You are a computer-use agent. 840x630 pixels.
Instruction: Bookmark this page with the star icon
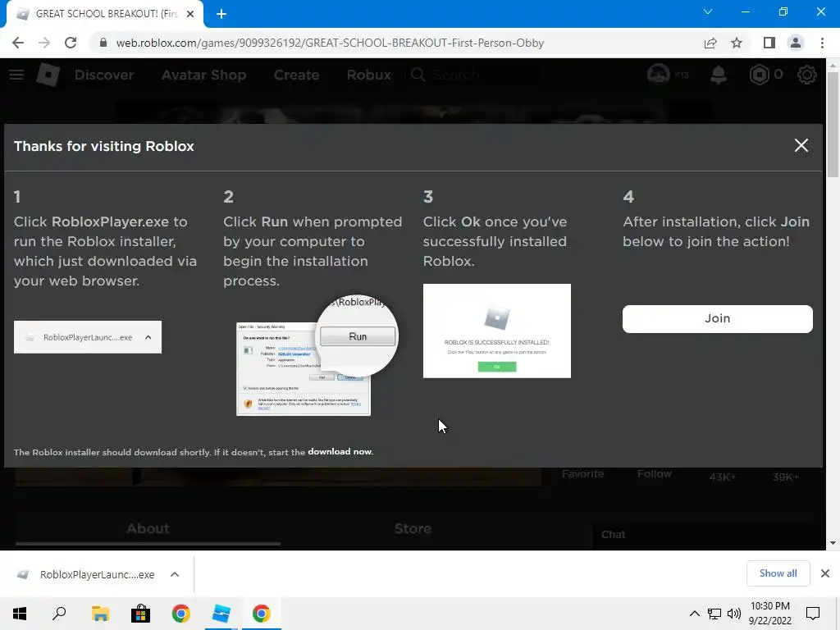(x=737, y=43)
